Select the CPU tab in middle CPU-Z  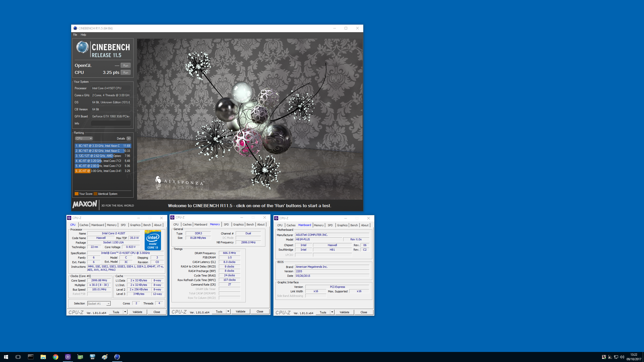[176, 224]
